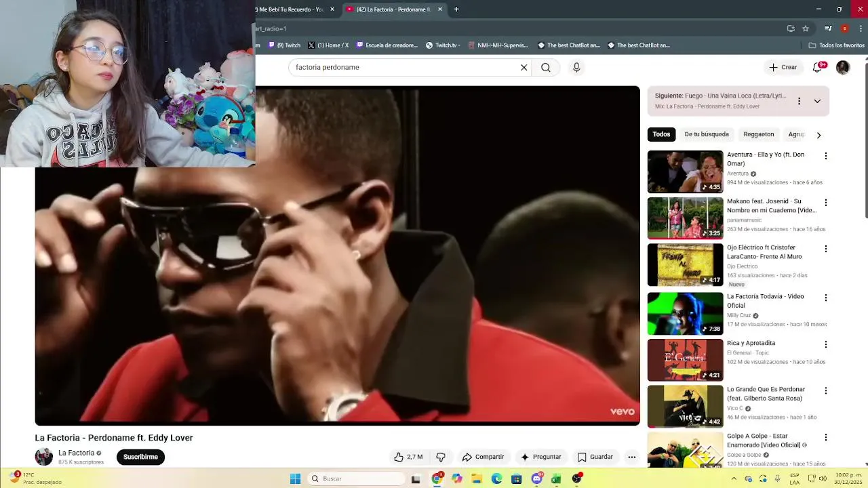Image resolution: width=868 pixels, height=488 pixels.
Task: Select the Reggaeton filter chip
Action: click(758, 134)
